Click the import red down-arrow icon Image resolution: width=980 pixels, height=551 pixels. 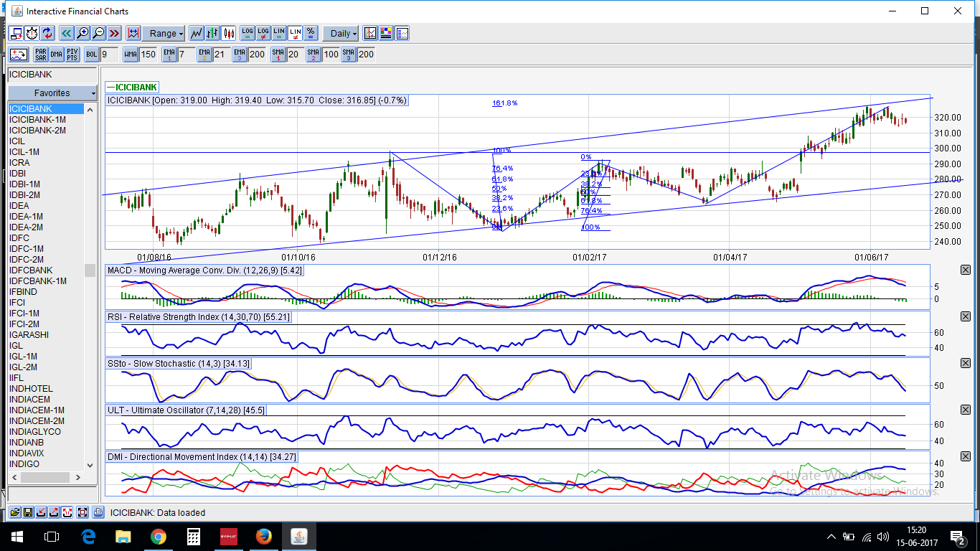coord(41,512)
